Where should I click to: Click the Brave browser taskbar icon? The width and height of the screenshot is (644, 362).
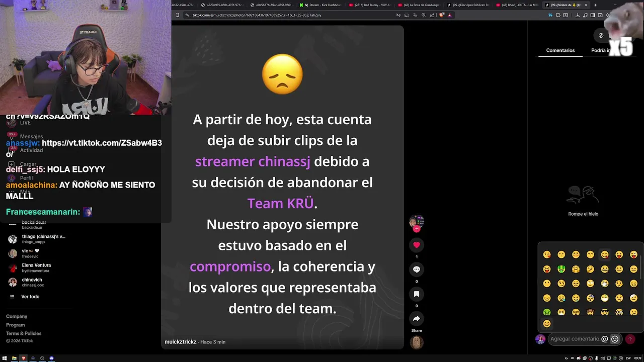click(23, 358)
